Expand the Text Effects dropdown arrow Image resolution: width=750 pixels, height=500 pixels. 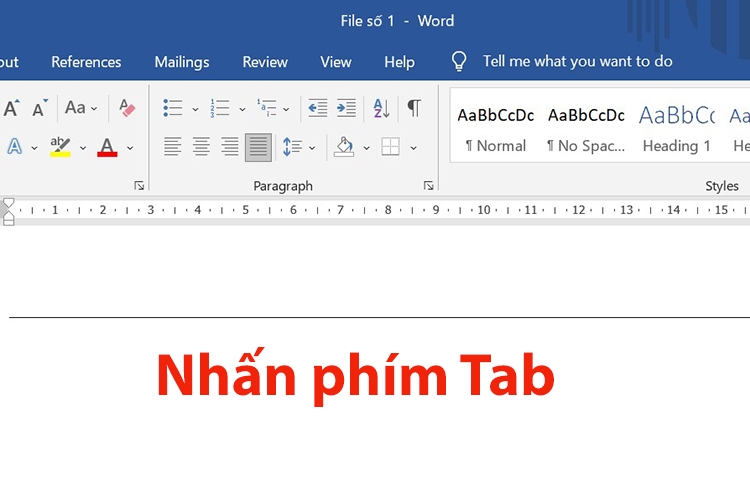pos(34,148)
